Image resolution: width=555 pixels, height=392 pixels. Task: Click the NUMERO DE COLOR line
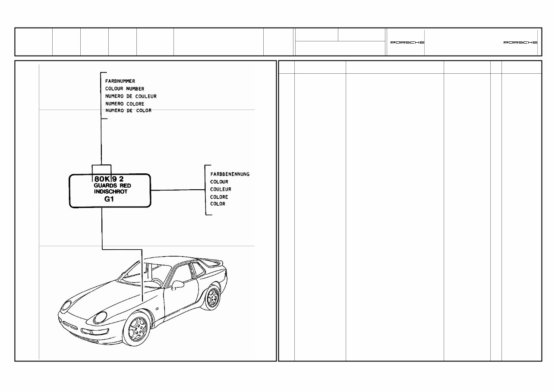pyautogui.click(x=128, y=111)
